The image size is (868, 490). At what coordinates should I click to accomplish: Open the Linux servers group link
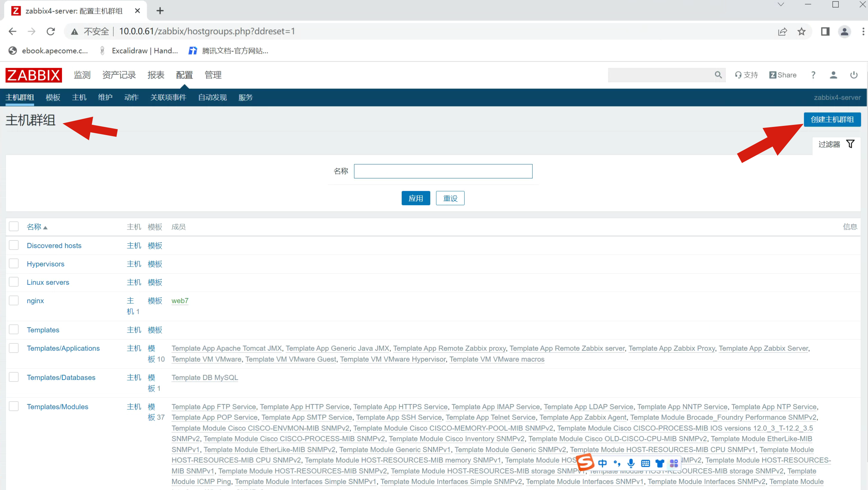point(48,282)
